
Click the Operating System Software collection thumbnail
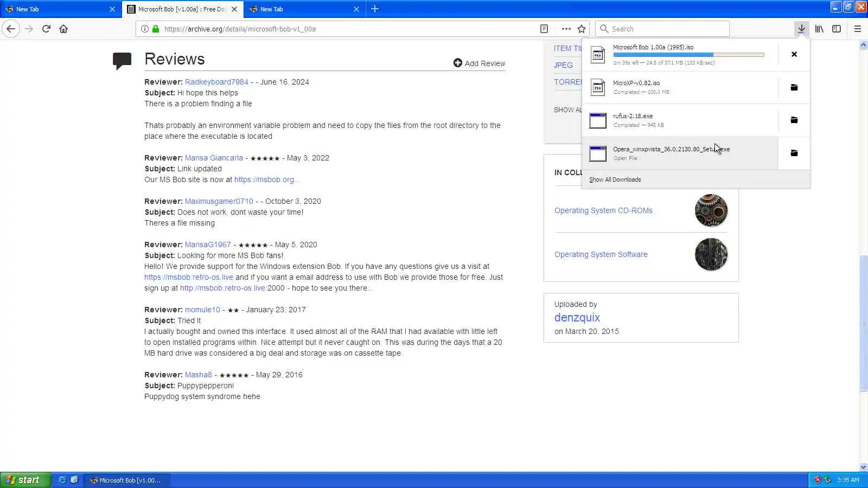(711, 254)
